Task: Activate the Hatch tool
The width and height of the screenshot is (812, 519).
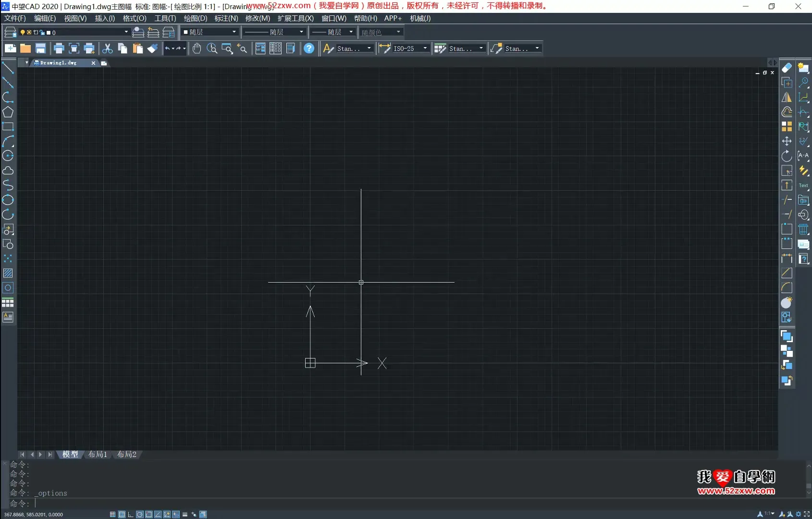Action: point(8,273)
